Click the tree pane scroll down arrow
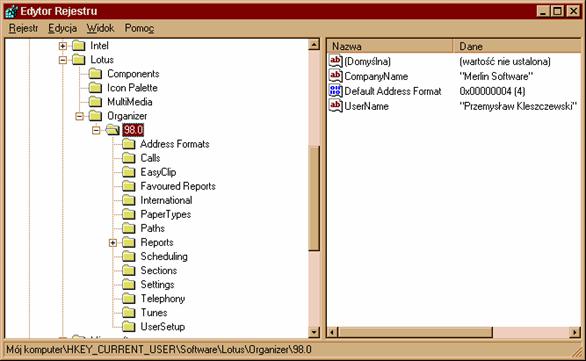This screenshot has height=361, width=586. pyautogui.click(x=314, y=332)
